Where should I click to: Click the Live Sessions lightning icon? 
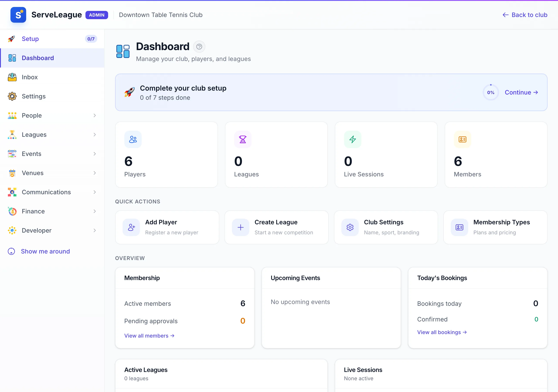(x=353, y=139)
